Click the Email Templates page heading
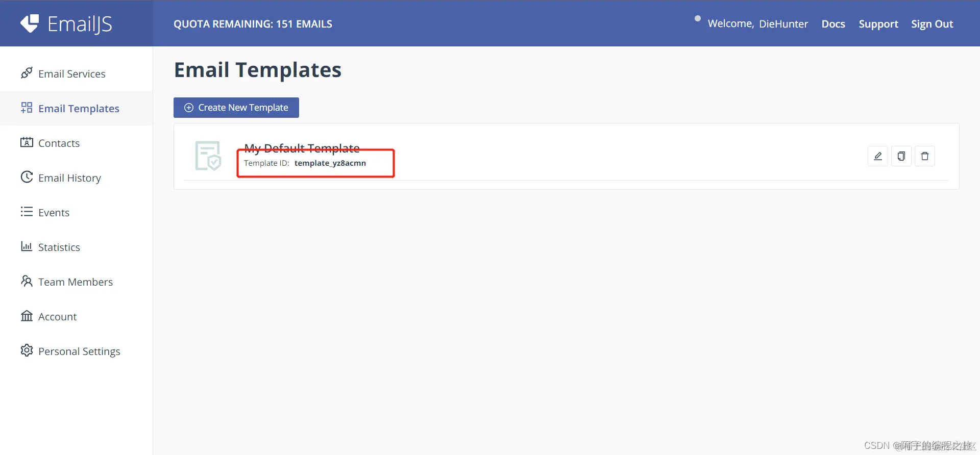 point(258,70)
